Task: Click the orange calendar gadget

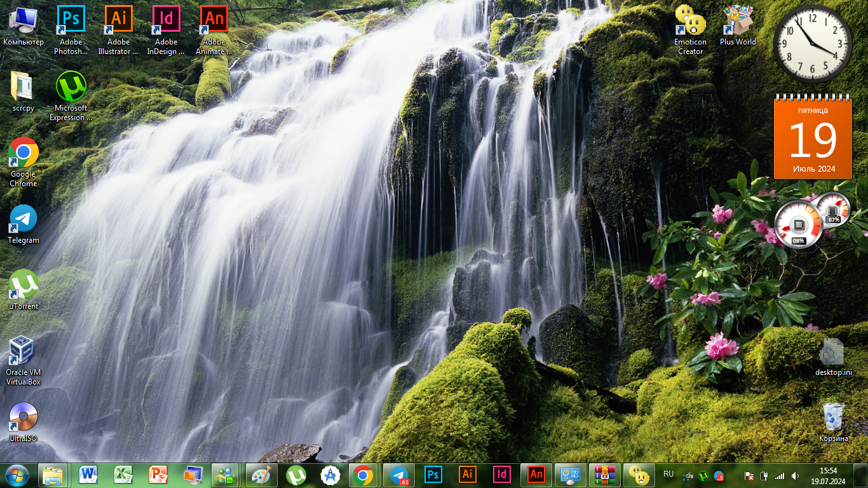Action: (x=813, y=139)
